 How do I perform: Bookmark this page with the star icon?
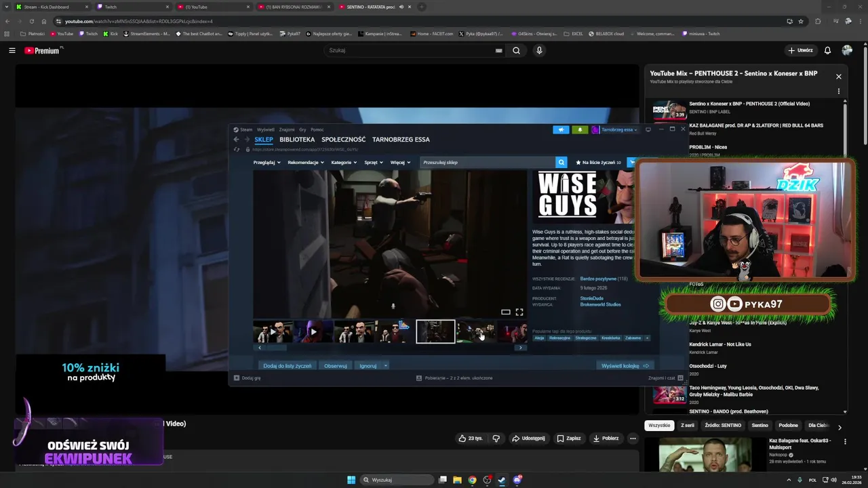tap(801, 21)
